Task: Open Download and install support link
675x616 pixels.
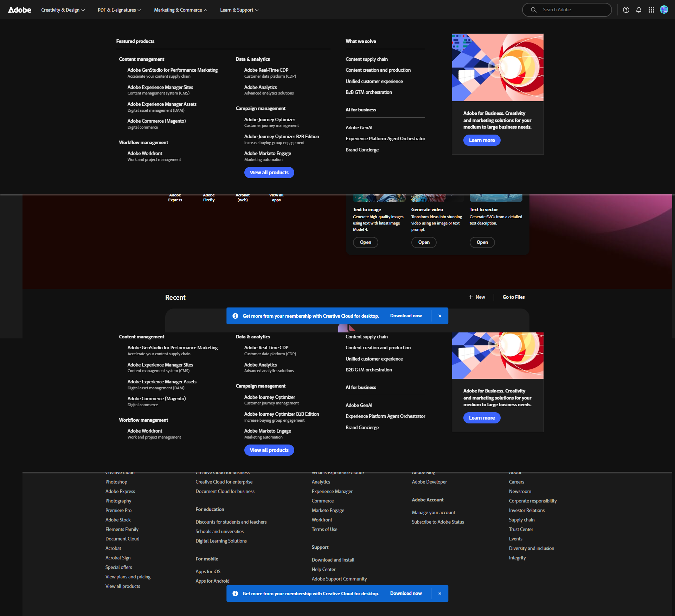Action: pos(333,560)
